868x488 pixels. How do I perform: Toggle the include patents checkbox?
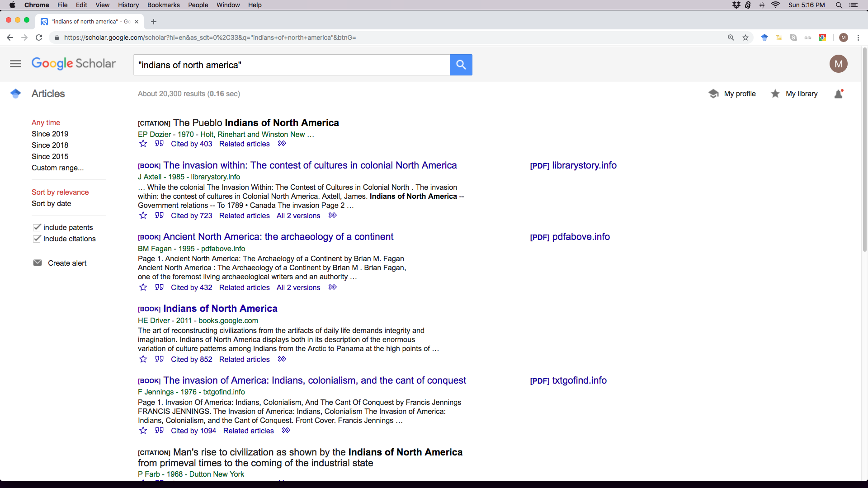point(37,227)
